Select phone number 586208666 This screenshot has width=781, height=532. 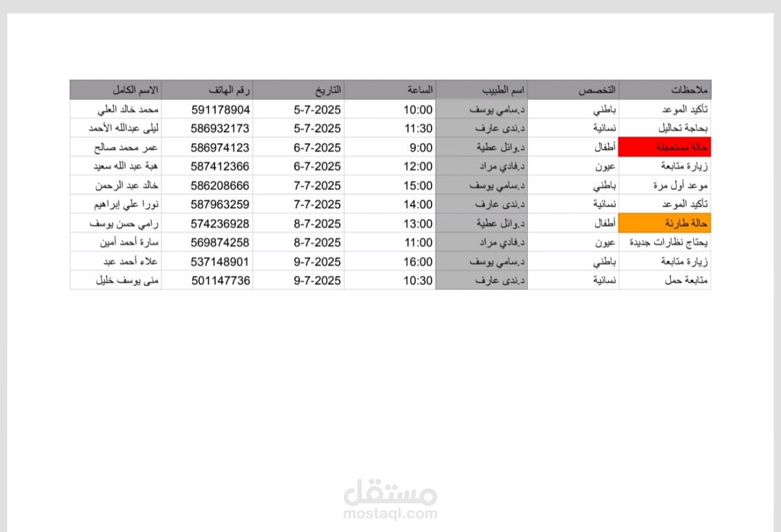[x=221, y=185]
